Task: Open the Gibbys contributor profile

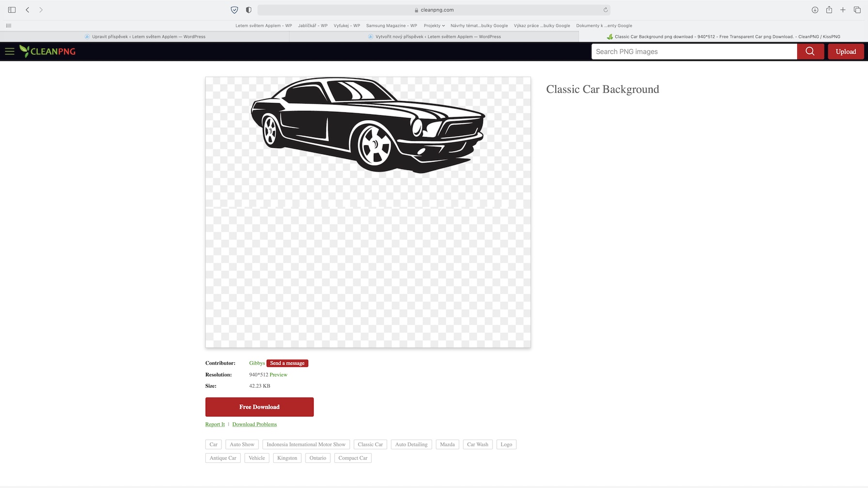Action: click(257, 363)
